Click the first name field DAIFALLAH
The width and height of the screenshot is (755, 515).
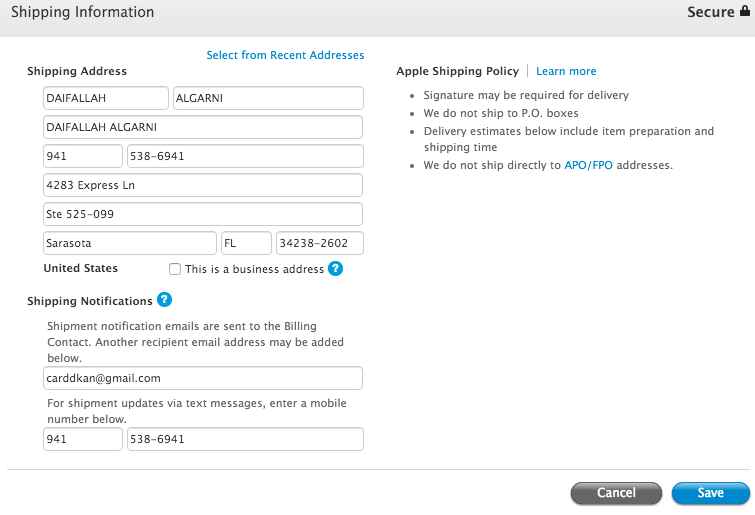coord(105,98)
